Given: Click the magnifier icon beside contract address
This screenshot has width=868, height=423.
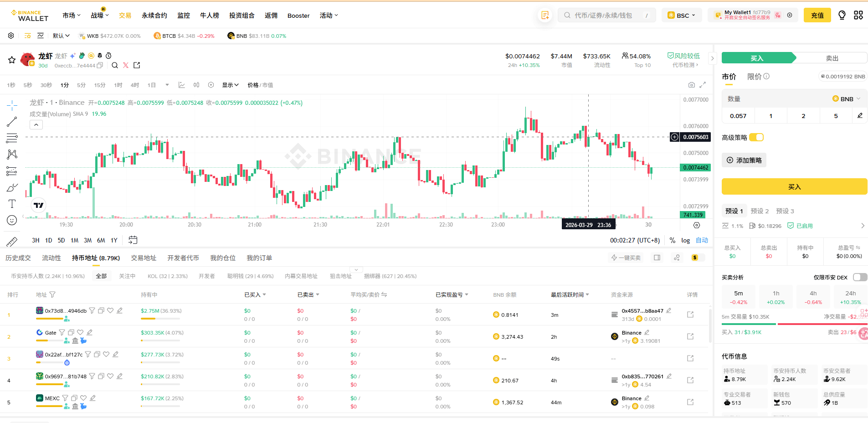Looking at the screenshot, I should click(115, 66).
